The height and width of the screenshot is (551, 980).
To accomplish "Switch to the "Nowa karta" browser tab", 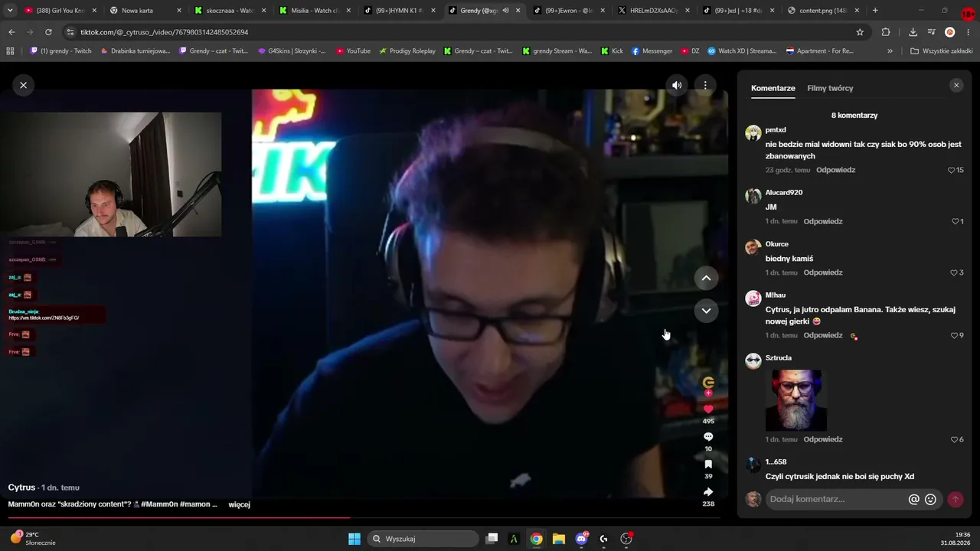I will tap(143, 11).
